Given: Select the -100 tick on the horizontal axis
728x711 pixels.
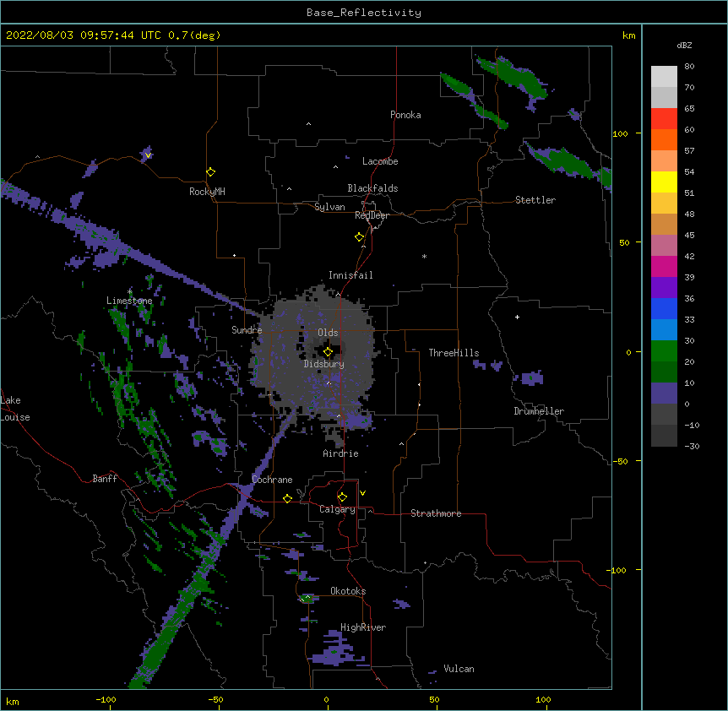Looking at the screenshot, I should click(x=106, y=699).
